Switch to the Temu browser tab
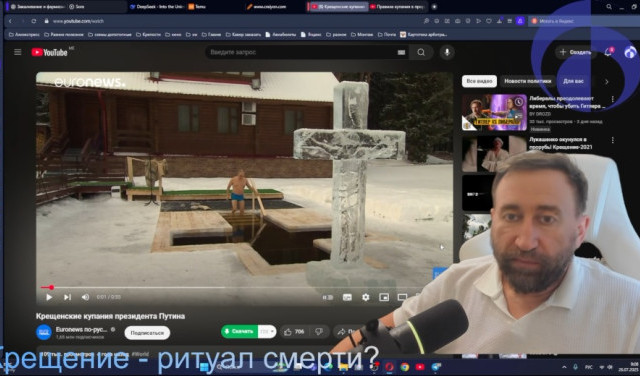The image size is (640, 376). pyautogui.click(x=198, y=7)
